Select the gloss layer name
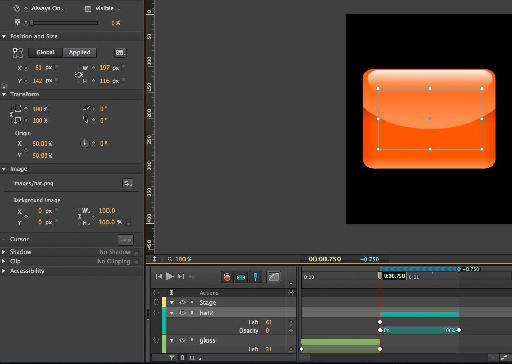The width and height of the screenshot is (512, 364). click(x=207, y=340)
